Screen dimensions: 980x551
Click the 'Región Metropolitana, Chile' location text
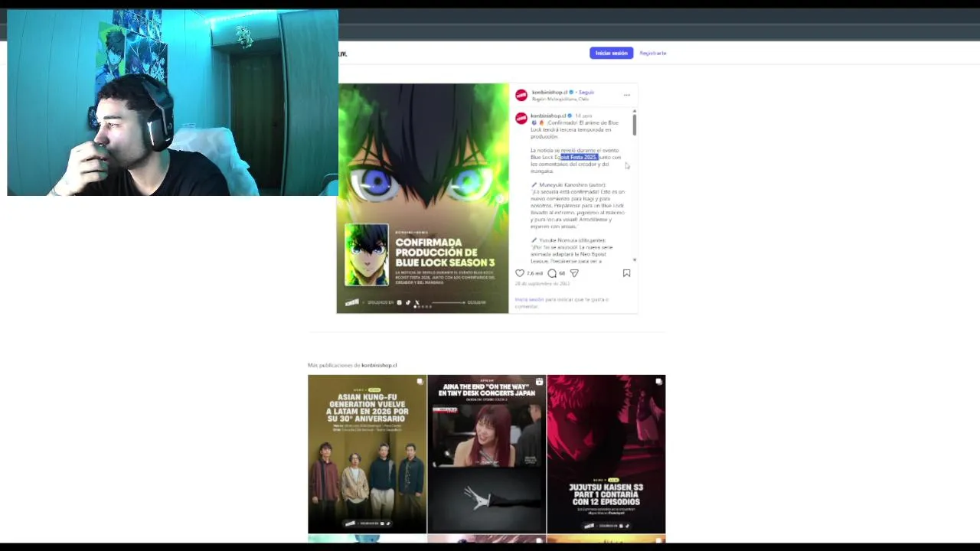[560, 99]
